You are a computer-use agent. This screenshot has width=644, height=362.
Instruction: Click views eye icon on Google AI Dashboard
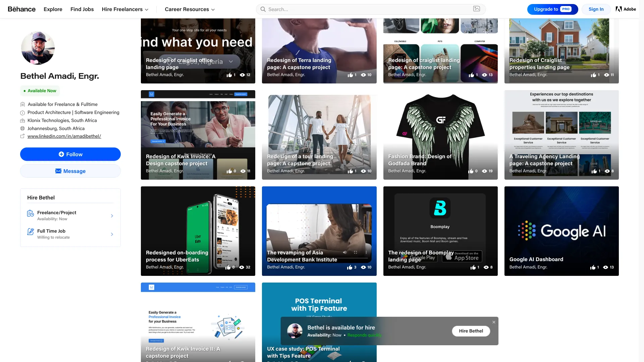[x=605, y=267]
